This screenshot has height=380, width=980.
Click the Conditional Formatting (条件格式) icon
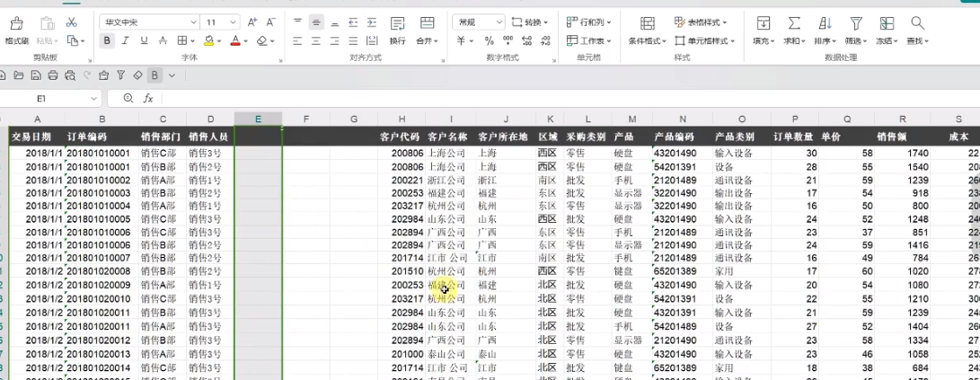647,22
